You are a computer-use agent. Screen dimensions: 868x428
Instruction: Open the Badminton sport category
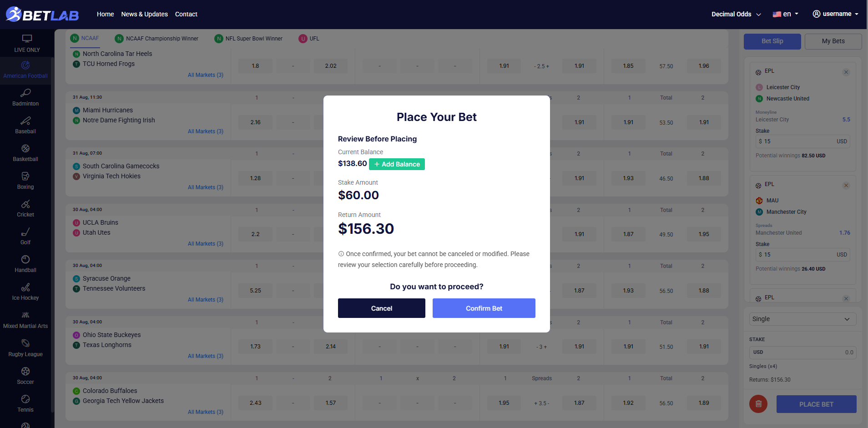(x=25, y=97)
